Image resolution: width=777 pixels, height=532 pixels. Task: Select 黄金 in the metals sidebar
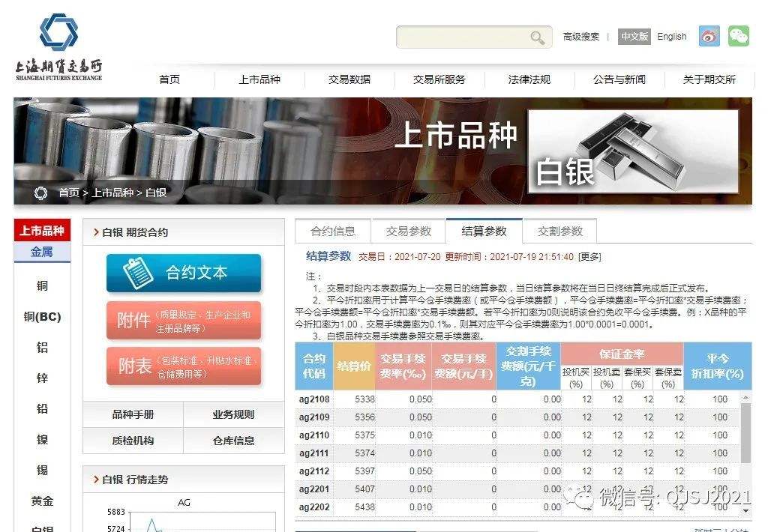click(43, 501)
